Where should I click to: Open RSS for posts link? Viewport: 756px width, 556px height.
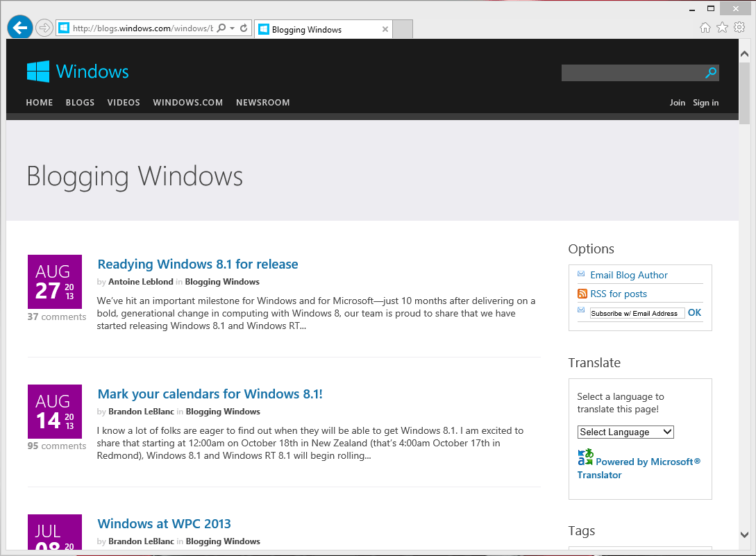coord(619,294)
